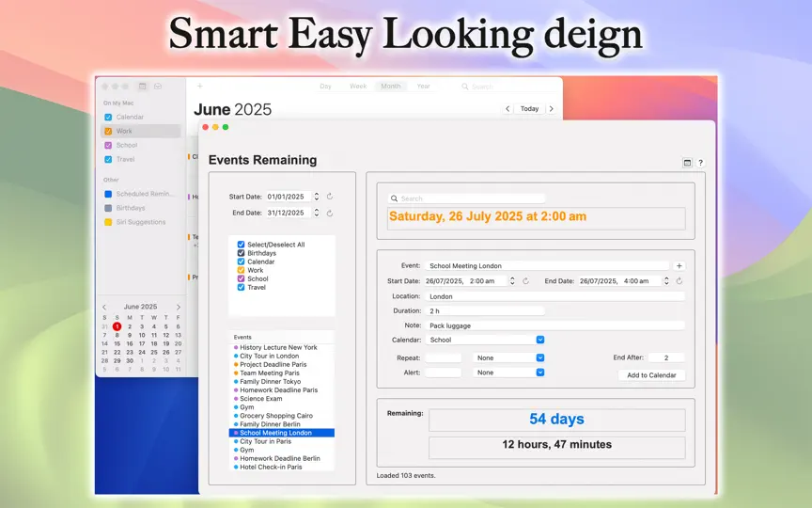Screen dimensions: 812x508
Task: Click the Location field containing London
Action: (555, 296)
